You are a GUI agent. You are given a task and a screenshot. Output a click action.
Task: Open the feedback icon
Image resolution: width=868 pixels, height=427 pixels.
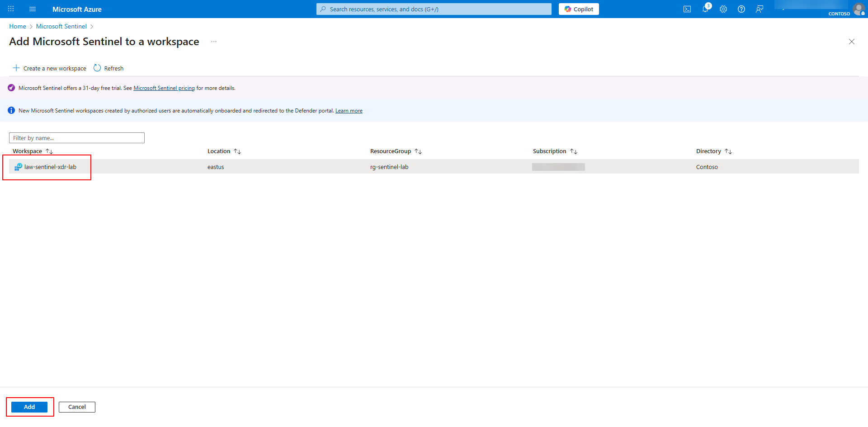(x=759, y=9)
